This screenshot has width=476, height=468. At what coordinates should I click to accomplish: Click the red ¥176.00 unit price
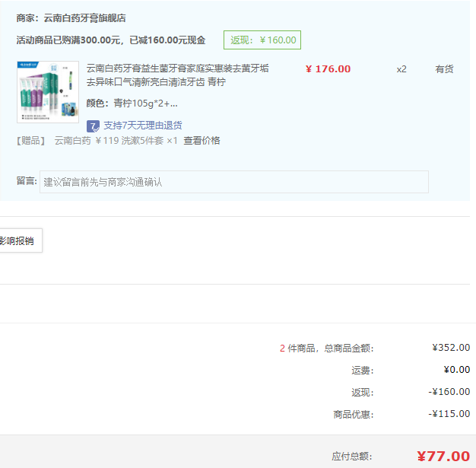click(x=328, y=69)
